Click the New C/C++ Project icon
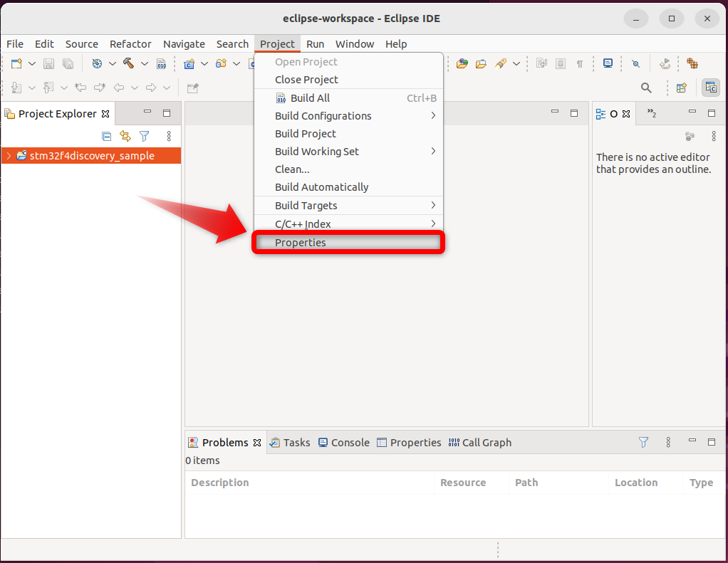Viewport: 728px width, 563px height. point(189,63)
